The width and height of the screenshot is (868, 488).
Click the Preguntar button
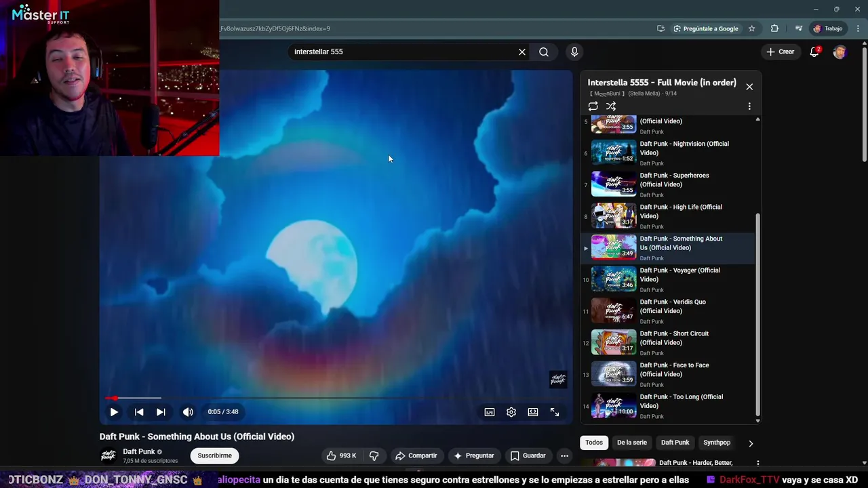click(474, 456)
